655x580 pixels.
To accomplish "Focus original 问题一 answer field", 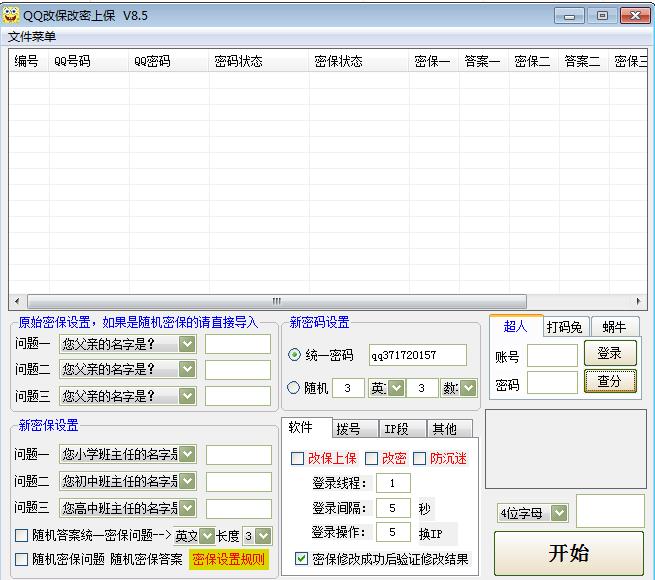I will click(238, 344).
